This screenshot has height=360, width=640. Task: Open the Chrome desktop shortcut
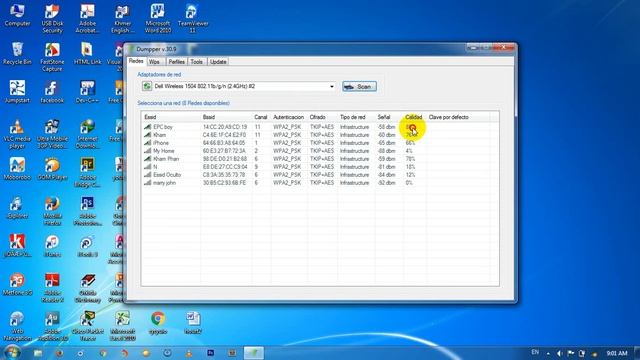(x=158, y=322)
